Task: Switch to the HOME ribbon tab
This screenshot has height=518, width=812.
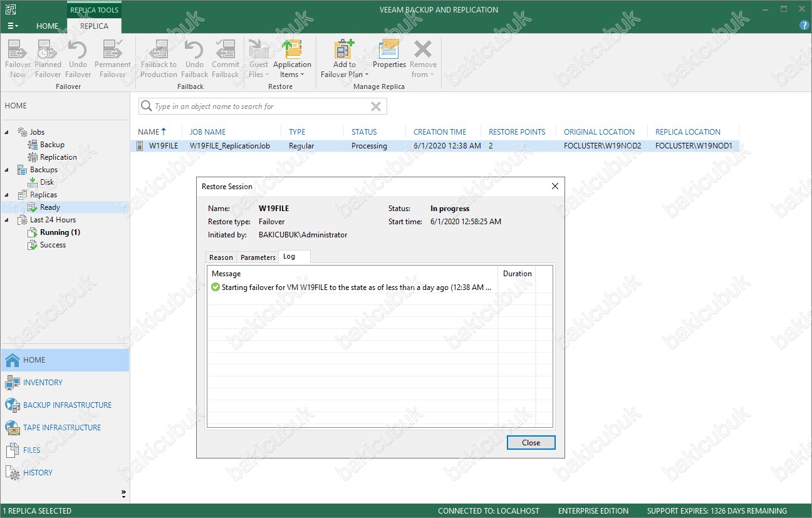Action: 47,26
